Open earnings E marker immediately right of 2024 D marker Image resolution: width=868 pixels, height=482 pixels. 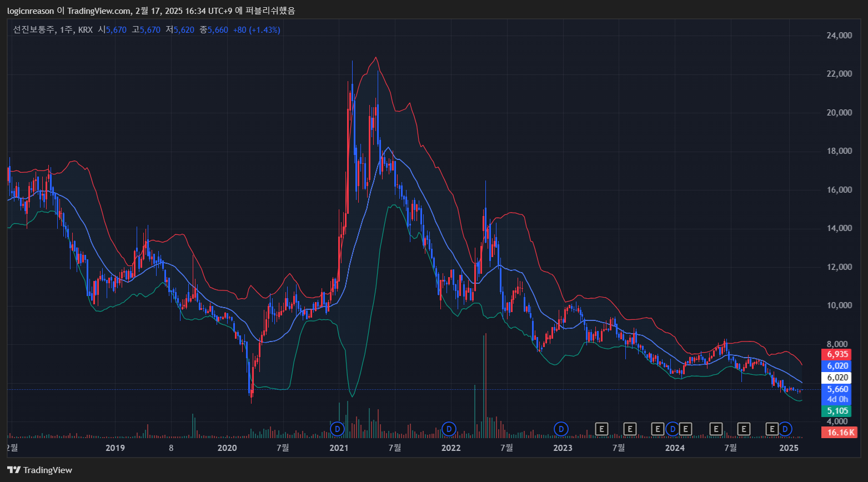(x=685, y=429)
